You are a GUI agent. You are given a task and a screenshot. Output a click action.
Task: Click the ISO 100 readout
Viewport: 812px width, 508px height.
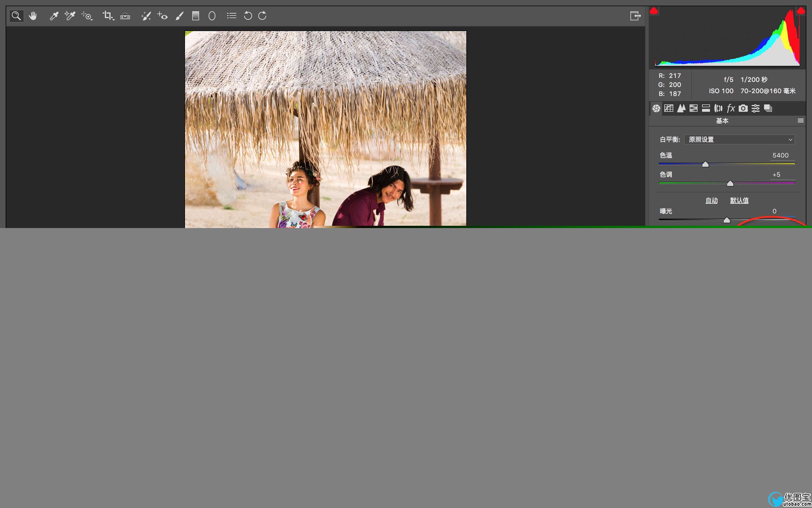721,91
